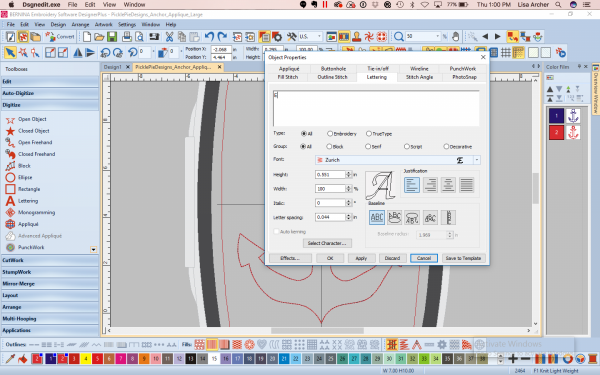
Task: Select the Block digitize tool
Action: (18, 166)
